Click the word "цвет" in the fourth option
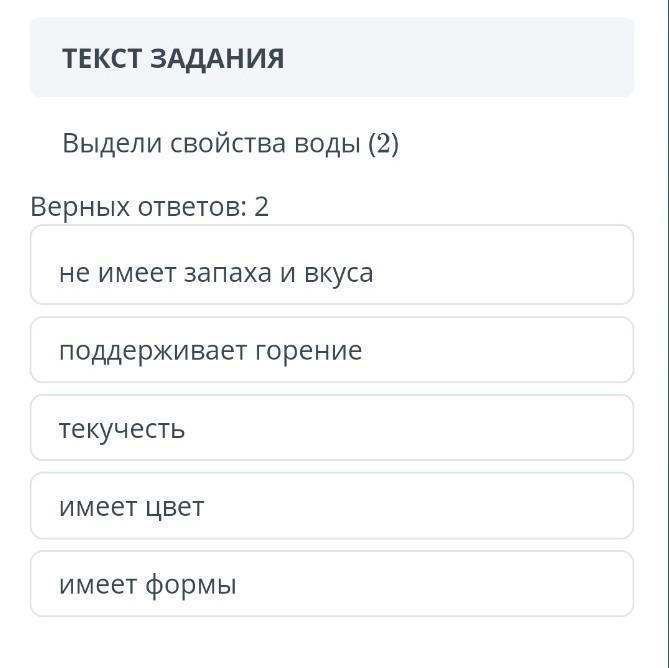This screenshot has width=669, height=668. pos(174,507)
